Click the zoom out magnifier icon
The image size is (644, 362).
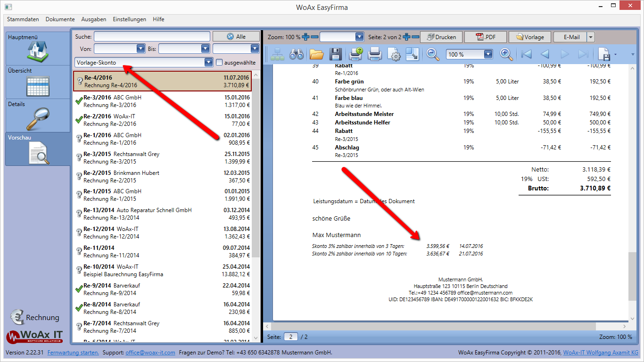point(433,54)
